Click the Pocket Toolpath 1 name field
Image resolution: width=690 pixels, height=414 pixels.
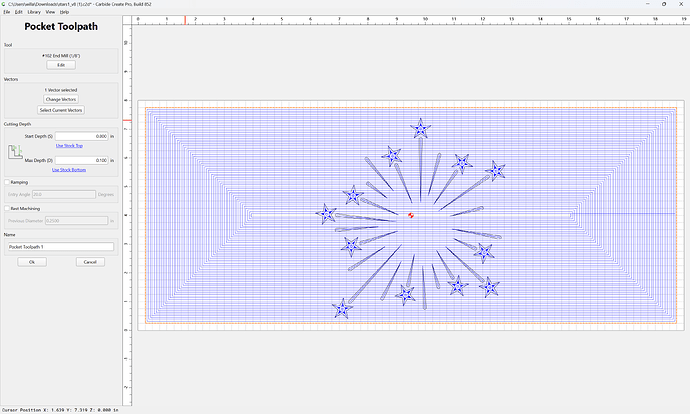[x=61, y=247]
